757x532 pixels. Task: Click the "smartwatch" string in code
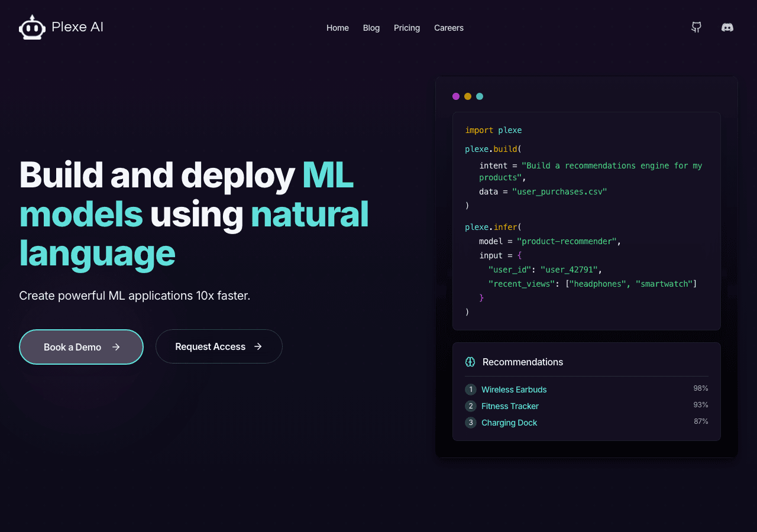664,284
